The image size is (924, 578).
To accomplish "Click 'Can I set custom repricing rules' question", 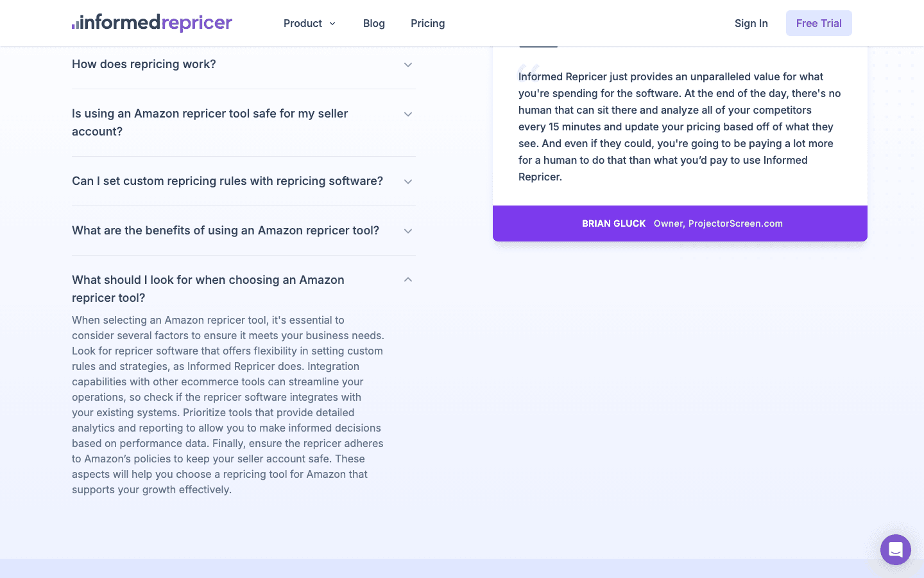I will coord(227,181).
